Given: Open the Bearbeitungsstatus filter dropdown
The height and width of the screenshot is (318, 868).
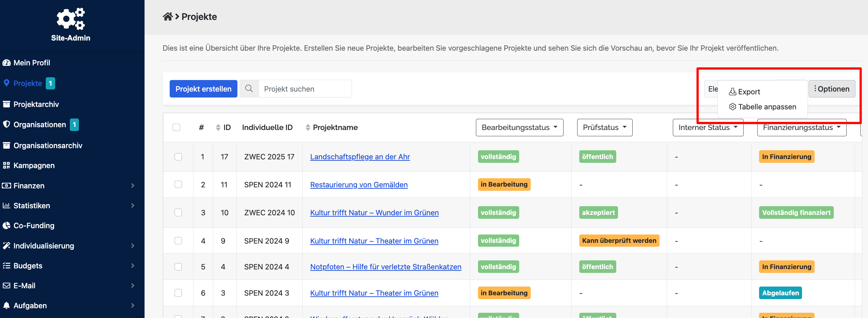Looking at the screenshot, I should coord(519,128).
